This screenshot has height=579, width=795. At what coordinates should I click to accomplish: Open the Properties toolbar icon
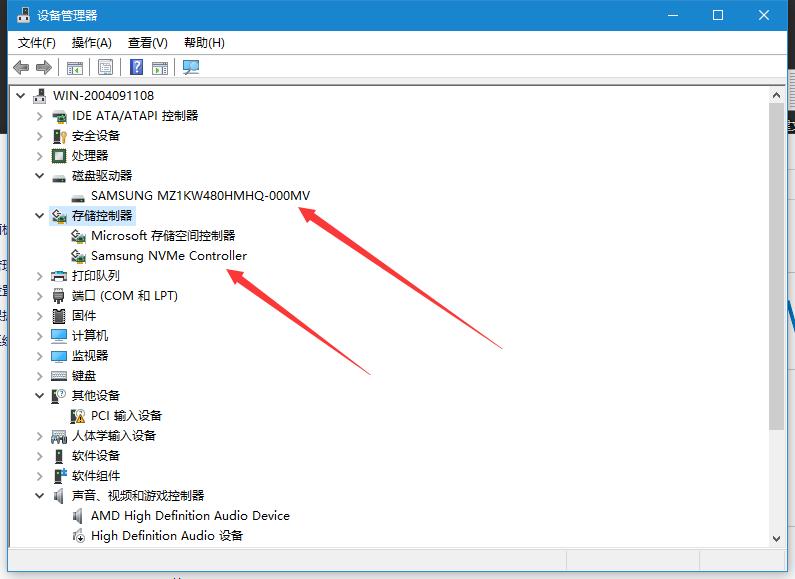pyautogui.click(x=105, y=67)
